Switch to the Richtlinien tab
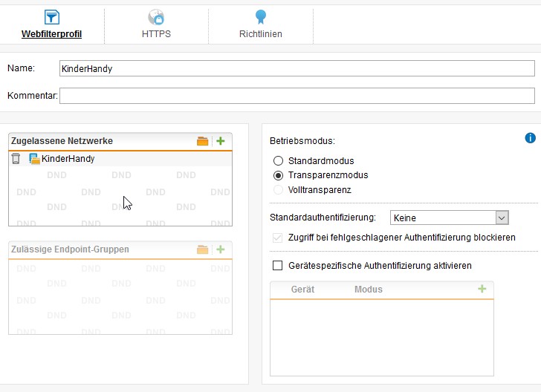Screen dimensions: 541x392 tap(261, 24)
